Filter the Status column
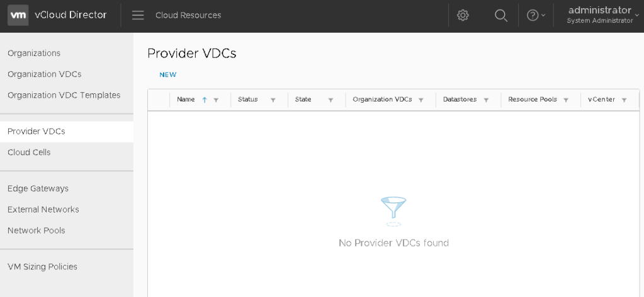644x297 pixels. point(273,100)
